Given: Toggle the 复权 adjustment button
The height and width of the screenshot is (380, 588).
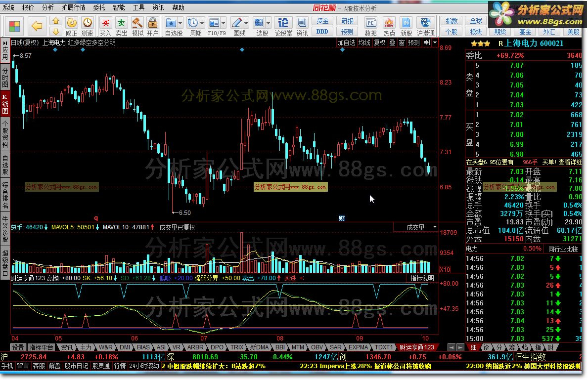Looking at the screenshot, I should (380, 42).
